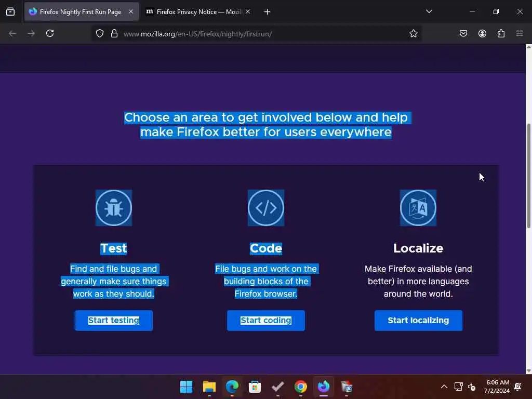Open Google Chrome from taskbar
Image resolution: width=532 pixels, height=399 pixels.
point(301,387)
